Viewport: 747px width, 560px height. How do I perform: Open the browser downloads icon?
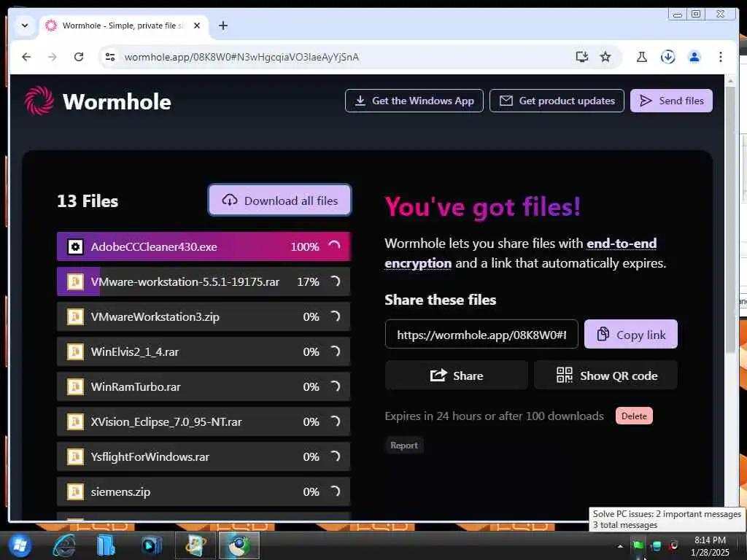[x=668, y=57]
